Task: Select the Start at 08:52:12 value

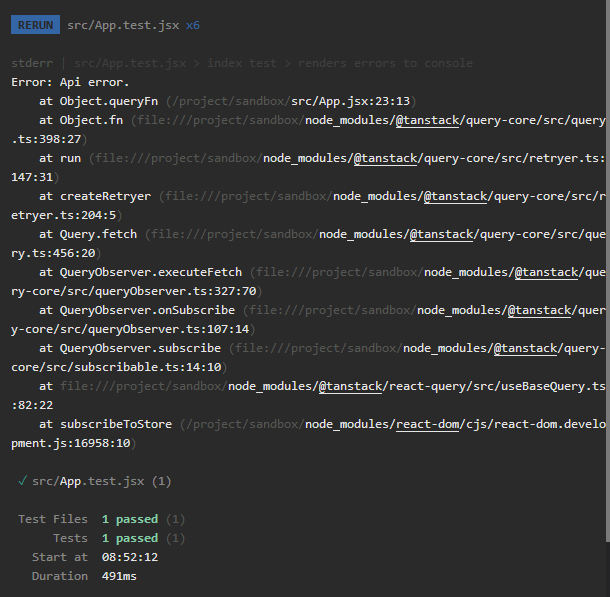Action: click(130, 557)
